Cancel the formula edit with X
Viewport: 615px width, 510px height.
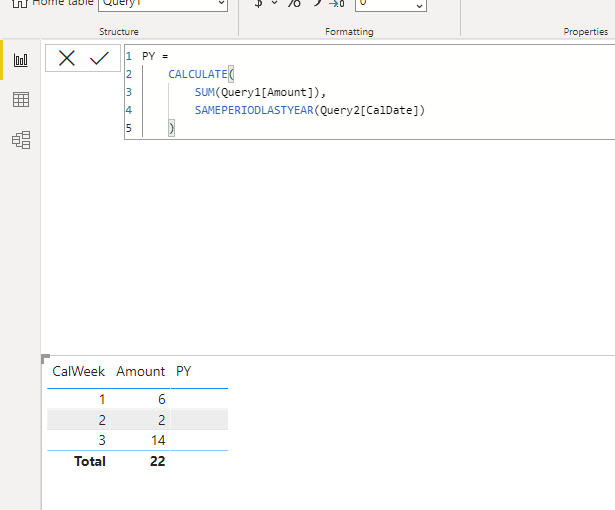67,58
